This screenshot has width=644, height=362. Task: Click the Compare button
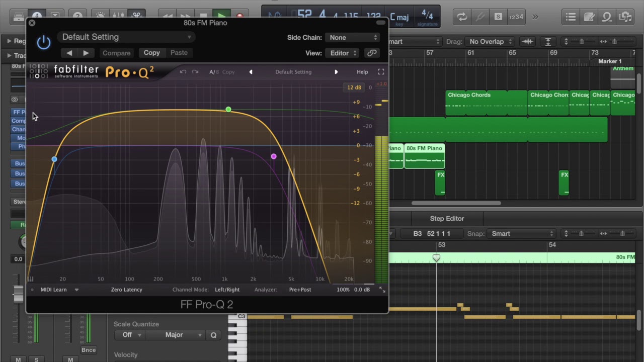116,53
